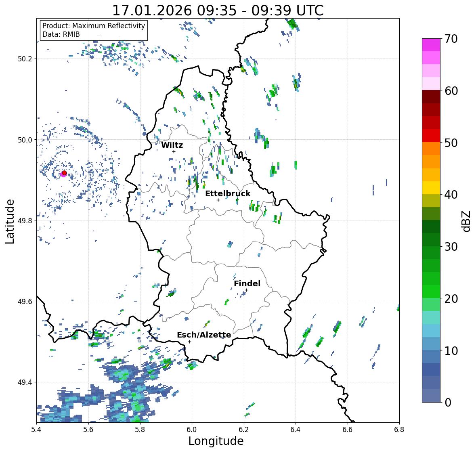This screenshot has width=476, height=451.
Task: Click the 5.8 longitude tick label
Action: click(140, 430)
